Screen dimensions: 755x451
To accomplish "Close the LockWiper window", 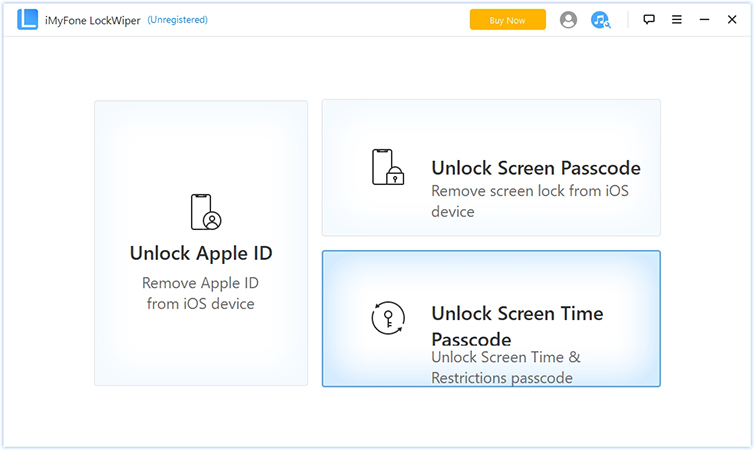I will pos(732,19).
